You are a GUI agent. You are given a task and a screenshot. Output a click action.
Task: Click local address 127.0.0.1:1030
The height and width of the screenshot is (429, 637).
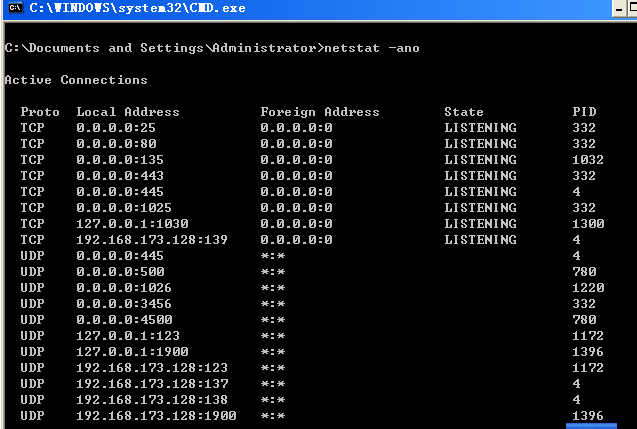click(132, 223)
